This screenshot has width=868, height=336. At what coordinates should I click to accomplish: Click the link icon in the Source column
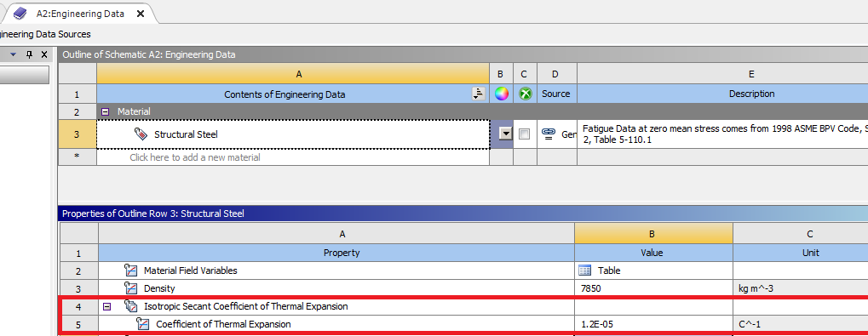pos(549,134)
